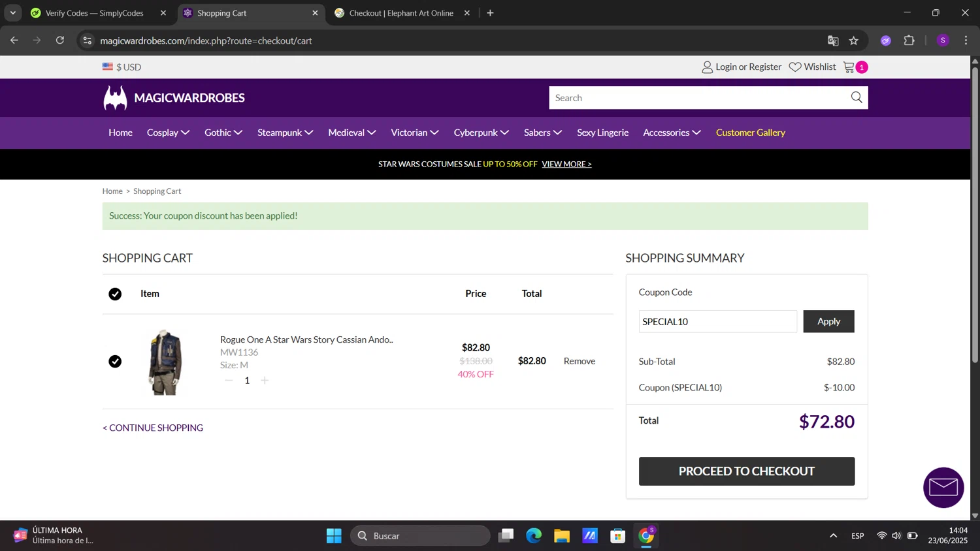The image size is (980, 551).
Task: Decrease quantity with minus button
Action: click(x=229, y=381)
